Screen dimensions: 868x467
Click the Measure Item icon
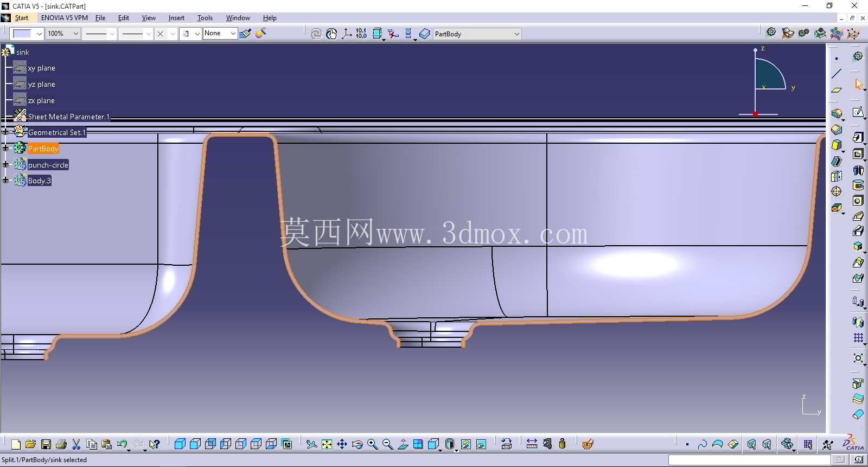click(x=547, y=444)
